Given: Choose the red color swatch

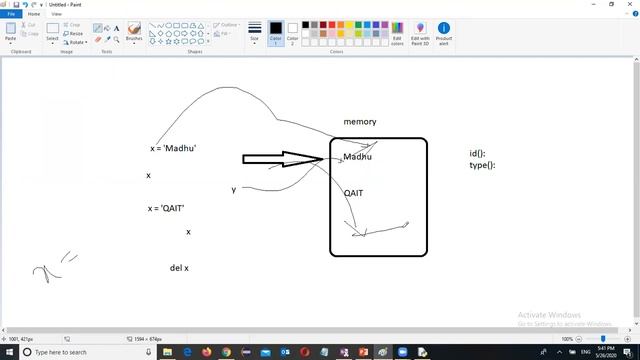Looking at the screenshot, I should pos(332,25).
